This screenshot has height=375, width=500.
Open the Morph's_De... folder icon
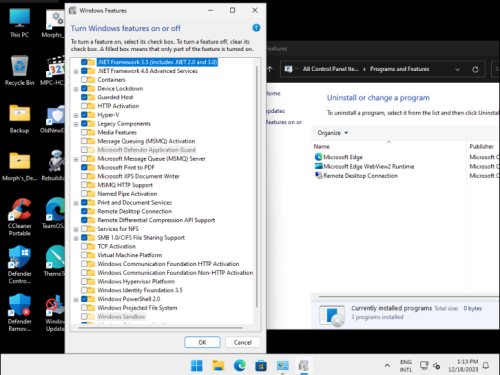[x=19, y=166]
